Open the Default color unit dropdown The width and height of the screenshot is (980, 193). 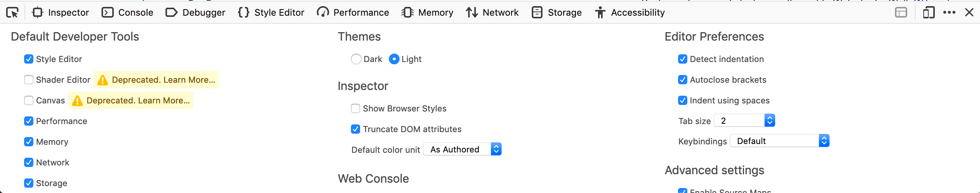462,149
